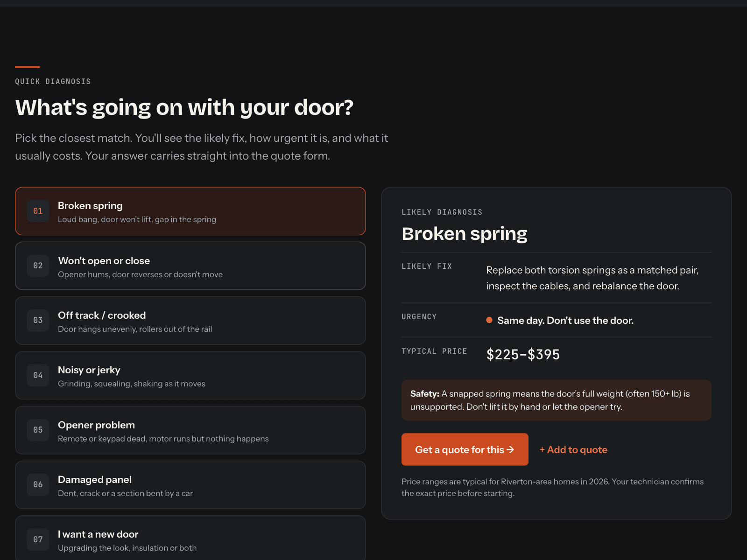The image size is (747, 560).
Task: Click the 04 badge beside Noisy or jerky
Action: click(38, 375)
